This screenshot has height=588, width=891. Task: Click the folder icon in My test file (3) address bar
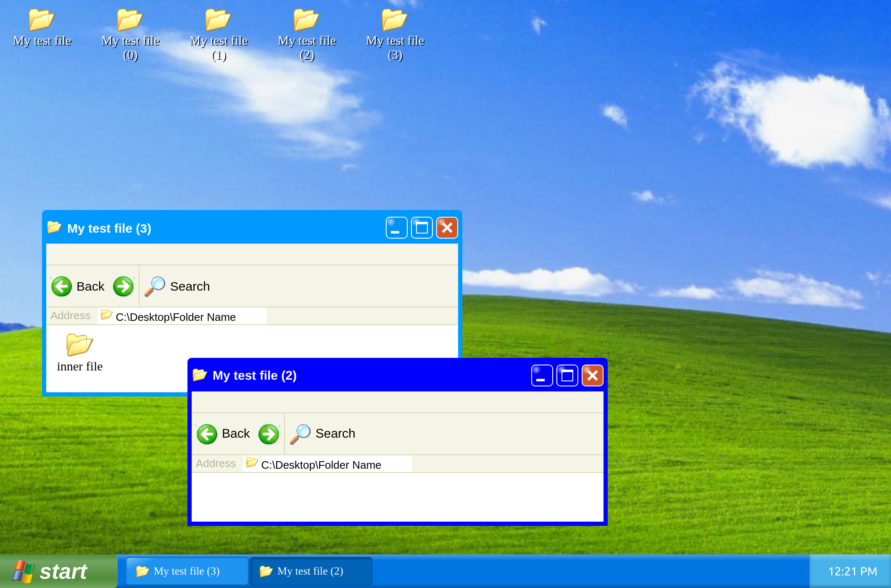click(105, 316)
